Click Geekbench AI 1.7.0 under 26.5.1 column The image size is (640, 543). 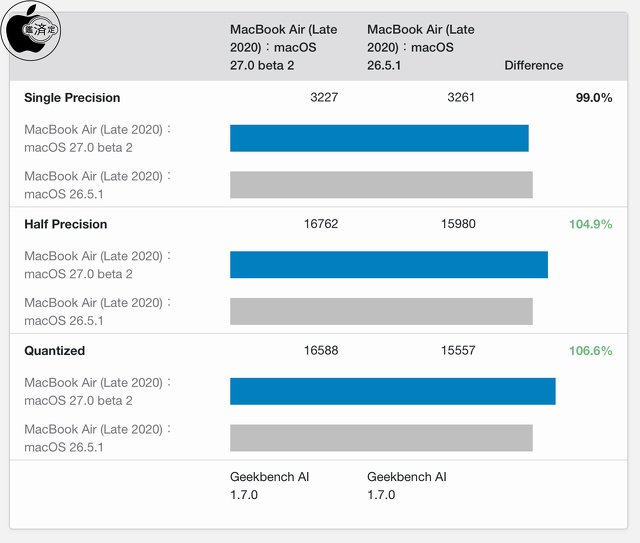tap(407, 486)
